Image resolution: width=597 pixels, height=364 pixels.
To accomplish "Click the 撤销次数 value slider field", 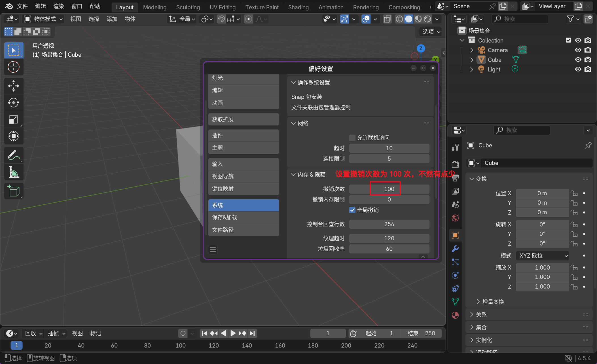I will (389, 189).
